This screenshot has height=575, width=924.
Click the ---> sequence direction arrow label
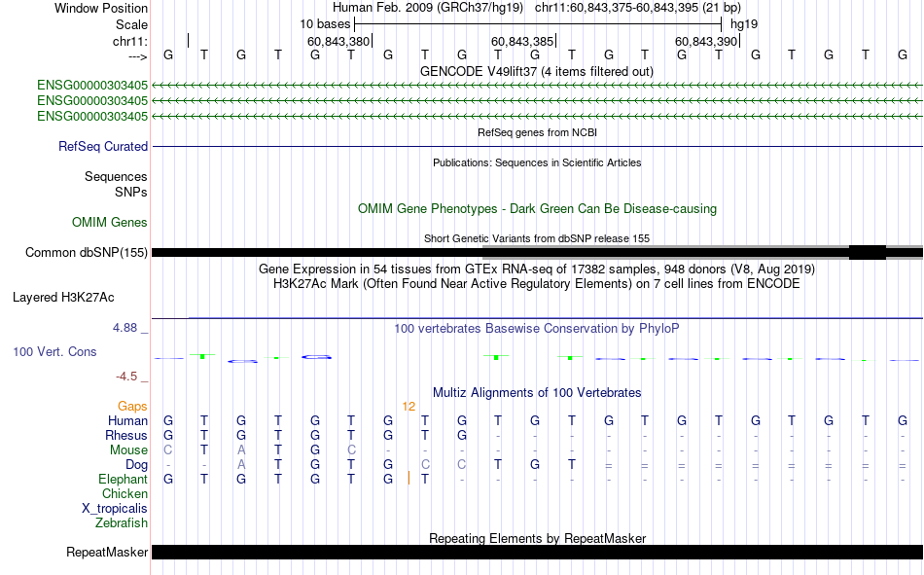coord(137,56)
